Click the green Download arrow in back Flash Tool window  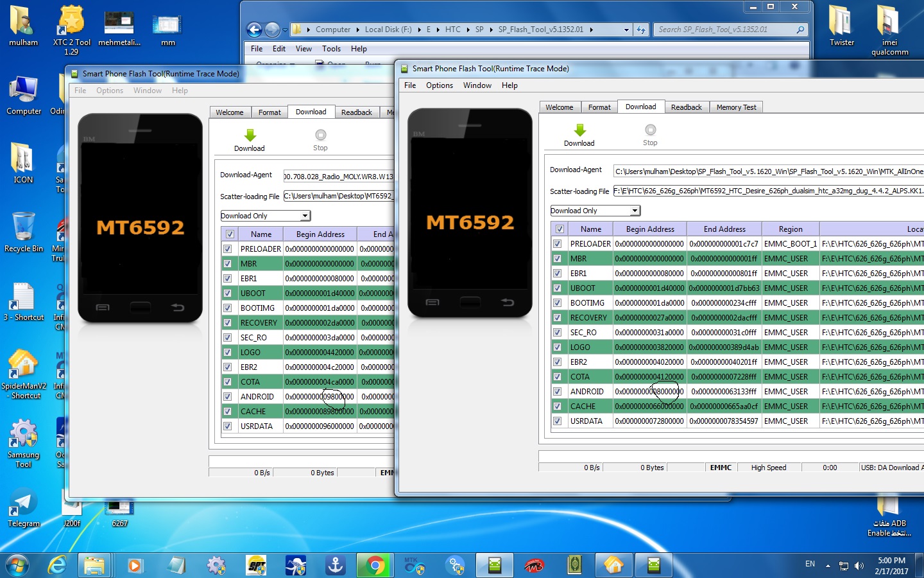(250, 136)
